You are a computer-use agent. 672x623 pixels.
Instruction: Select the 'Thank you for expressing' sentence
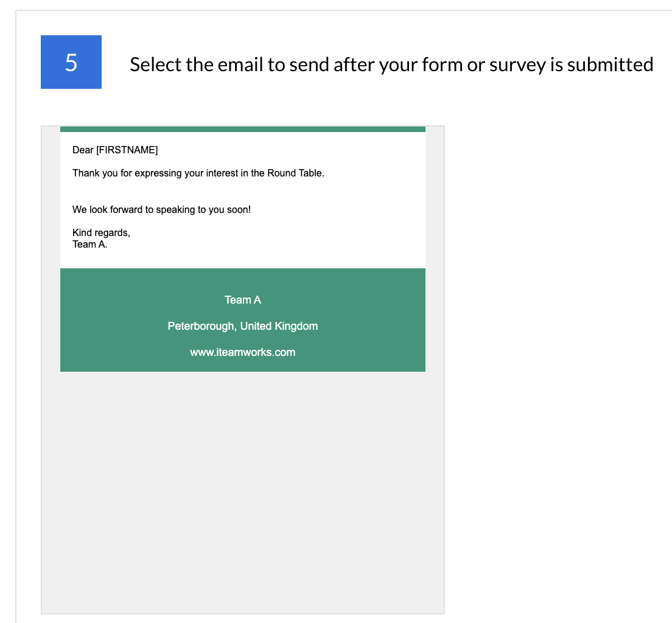198,173
